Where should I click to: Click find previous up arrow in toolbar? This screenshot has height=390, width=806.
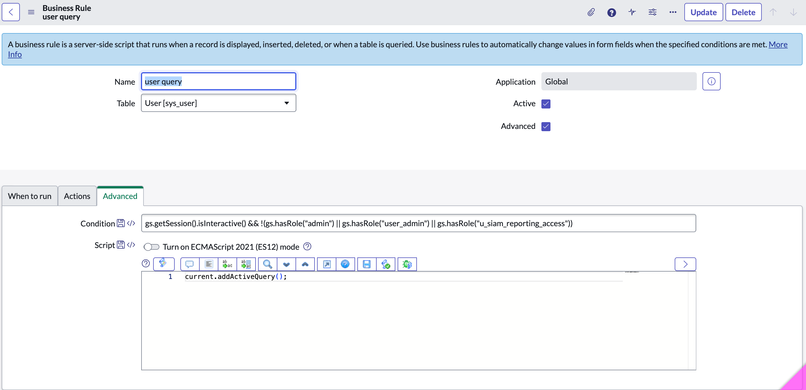pos(305,264)
